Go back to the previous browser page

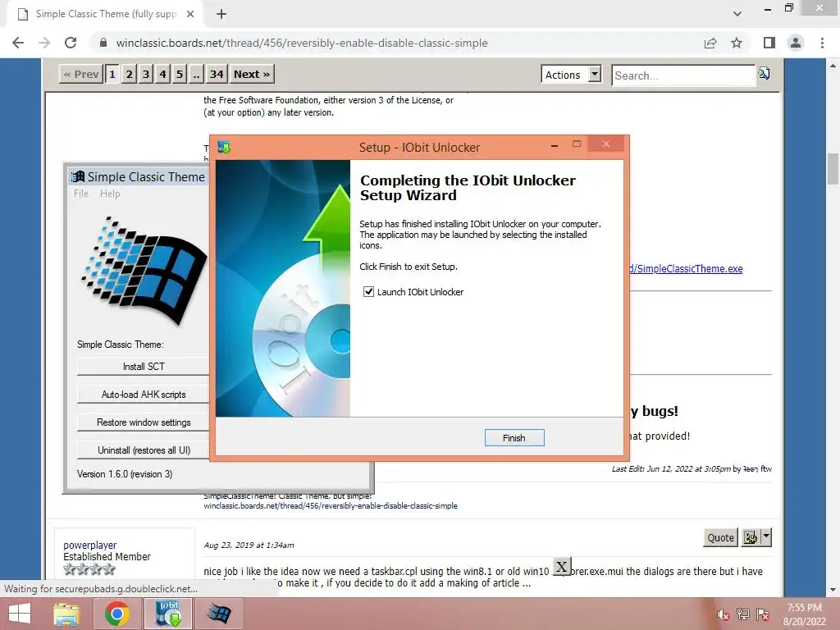[18, 43]
